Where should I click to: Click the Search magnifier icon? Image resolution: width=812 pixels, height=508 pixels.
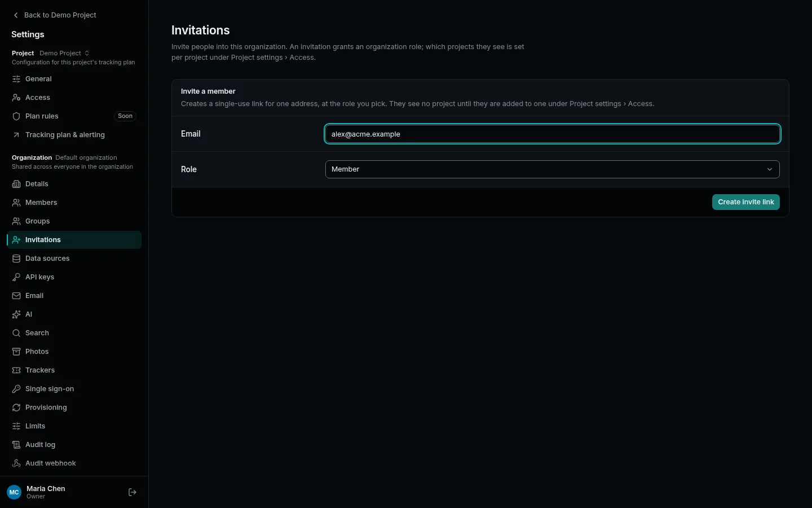tap(16, 333)
